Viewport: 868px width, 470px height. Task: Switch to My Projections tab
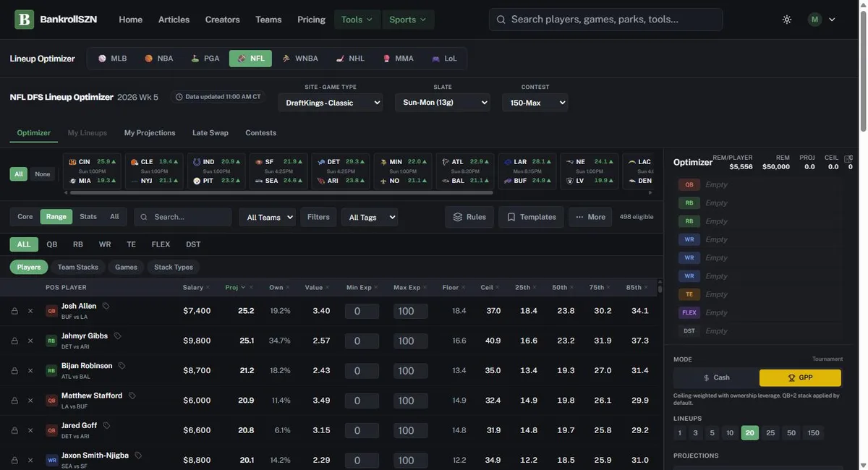[x=150, y=133]
